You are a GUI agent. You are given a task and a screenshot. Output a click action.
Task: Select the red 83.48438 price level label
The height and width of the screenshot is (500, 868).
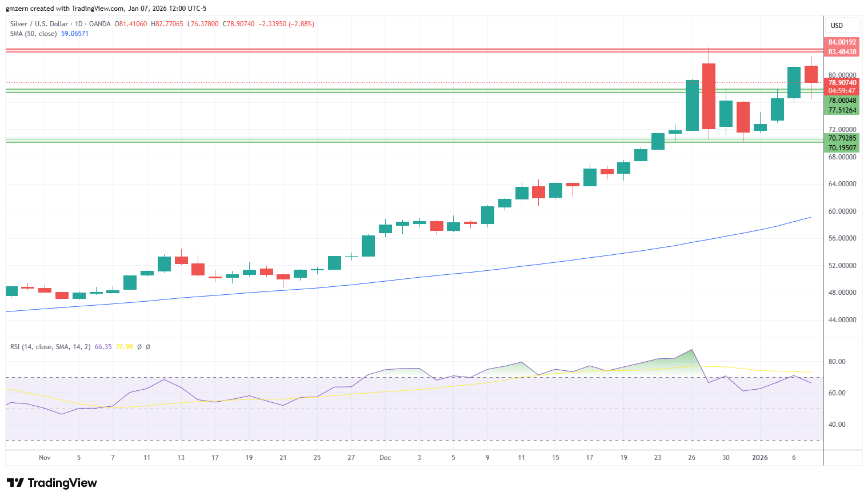pyautogui.click(x=842, y=52)
